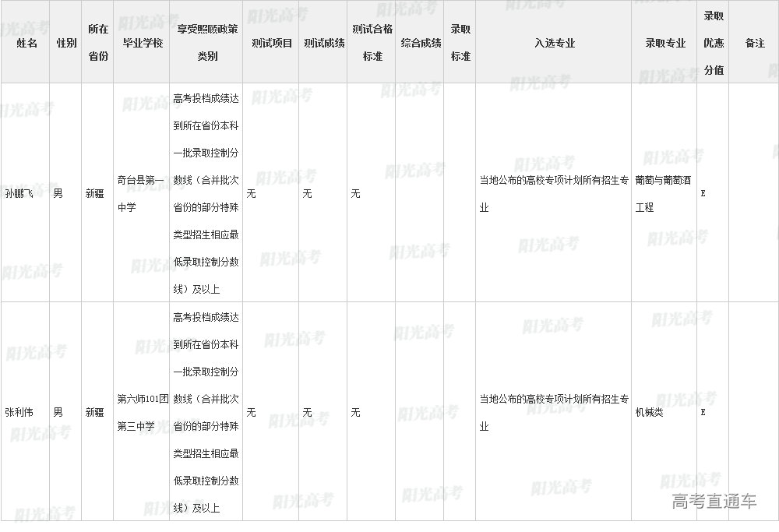The image size is (779, 532).
Task: Click the 姓名 column header
Action: pos(26,43)
